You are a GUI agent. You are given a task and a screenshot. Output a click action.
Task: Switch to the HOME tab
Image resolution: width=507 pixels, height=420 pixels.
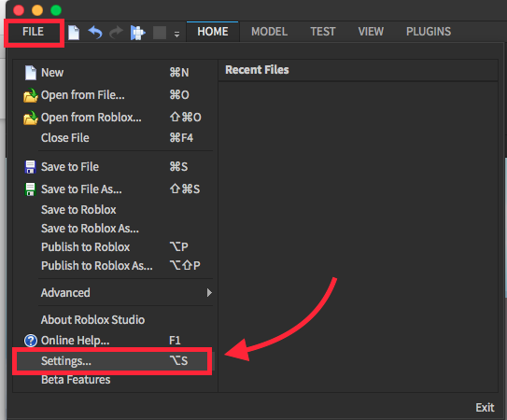213,32
